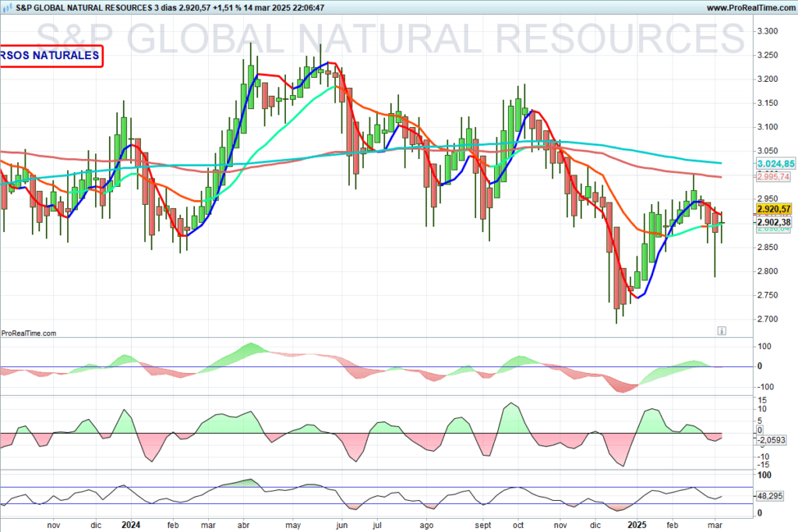Click the 2.800 price axis label

pyautogui.click(x=768, y=271)
